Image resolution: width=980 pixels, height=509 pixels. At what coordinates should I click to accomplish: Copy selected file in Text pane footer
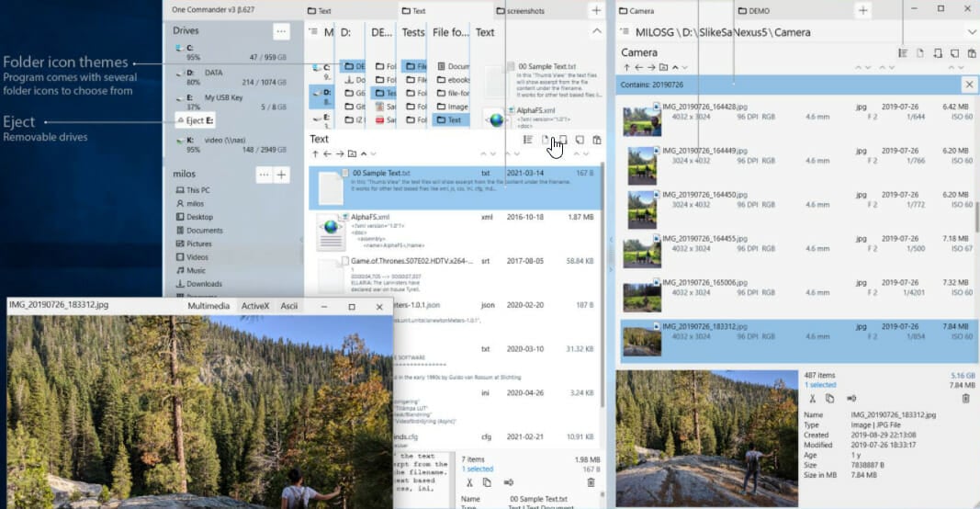pos(487,482)
